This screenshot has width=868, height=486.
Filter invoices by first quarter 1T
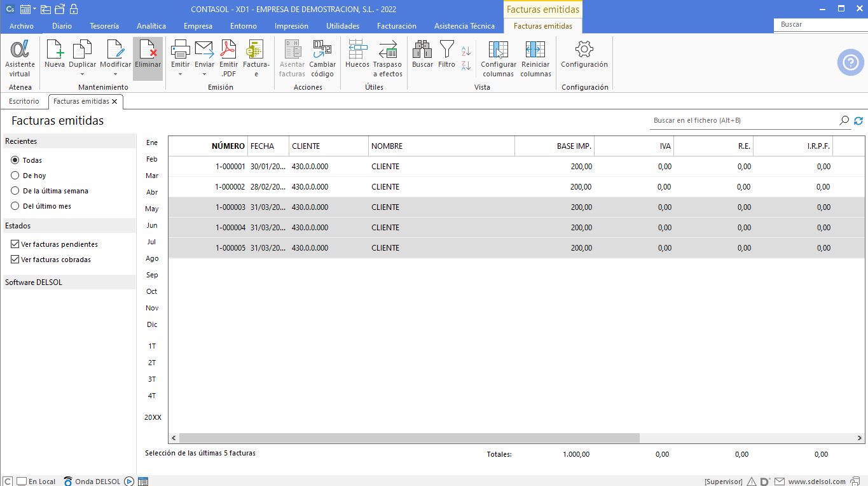click(152, 346)
